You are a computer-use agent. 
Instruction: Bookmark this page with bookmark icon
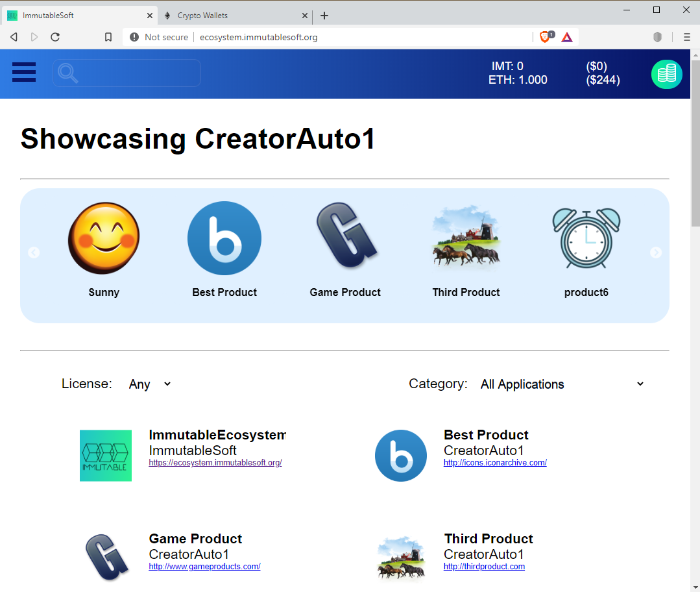point(108,37)
